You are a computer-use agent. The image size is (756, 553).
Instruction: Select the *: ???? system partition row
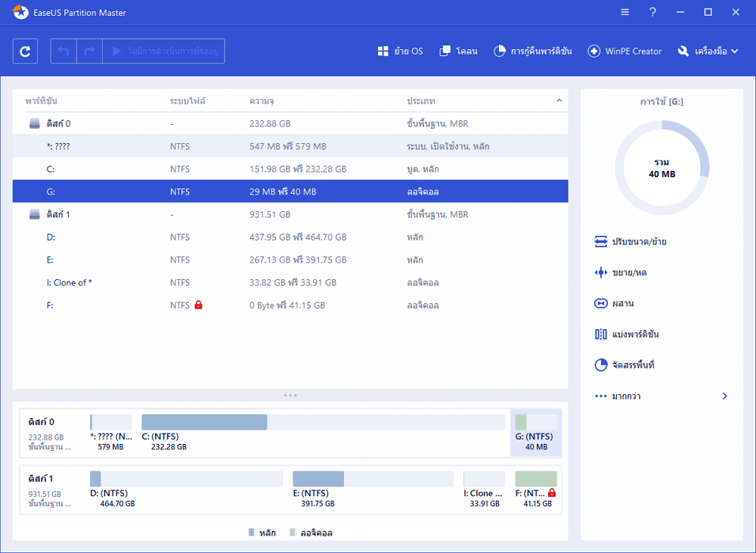pos(290,146)
